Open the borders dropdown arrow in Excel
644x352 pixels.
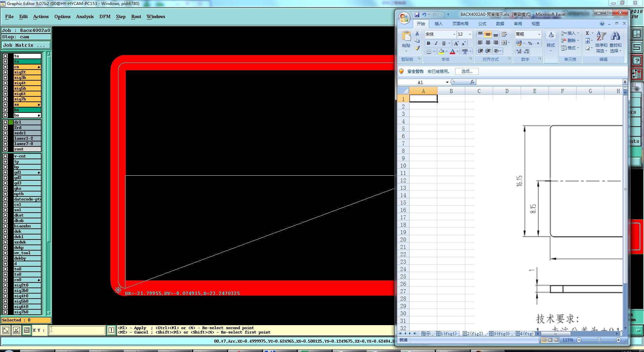click(x=434, y=51)
